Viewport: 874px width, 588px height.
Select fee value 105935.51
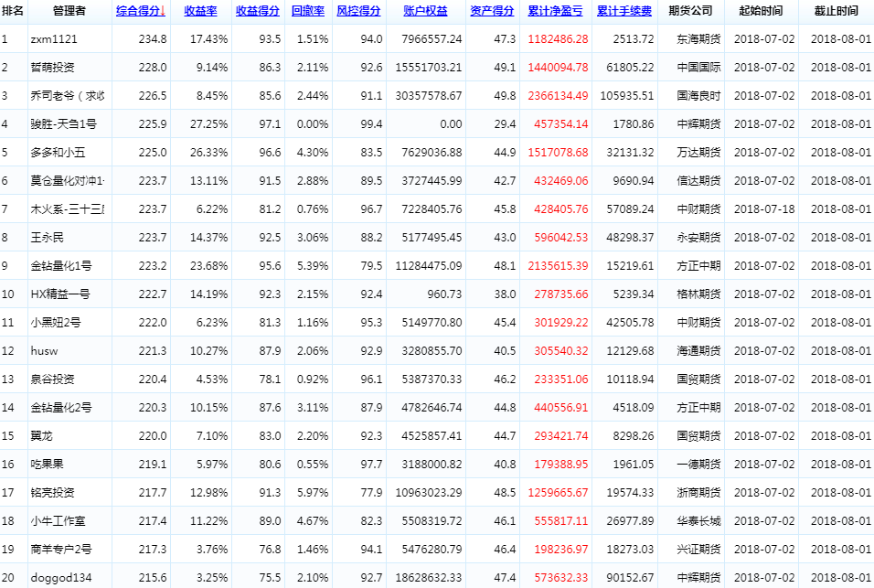627,96
